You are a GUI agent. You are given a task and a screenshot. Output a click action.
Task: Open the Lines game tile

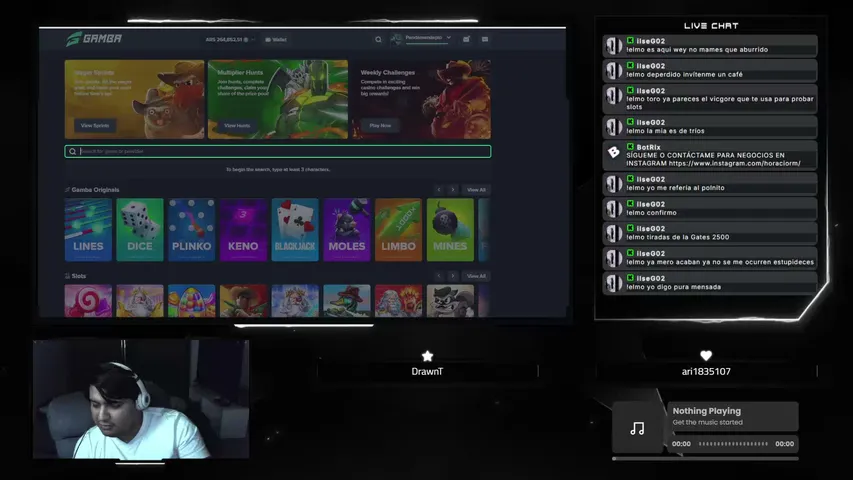(x=88, y=230)
